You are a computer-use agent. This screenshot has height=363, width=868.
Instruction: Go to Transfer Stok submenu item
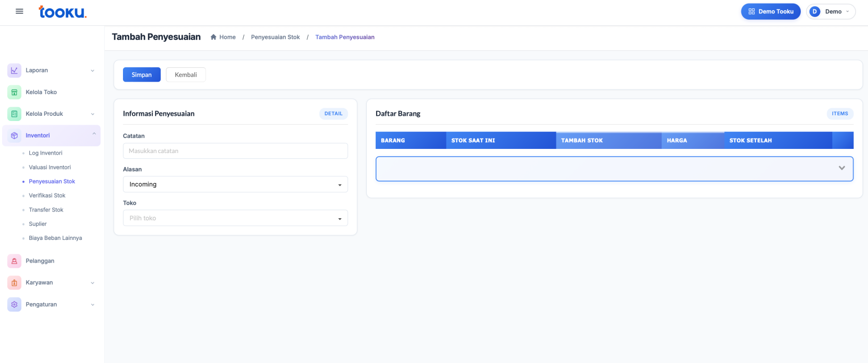coord(46,210)
